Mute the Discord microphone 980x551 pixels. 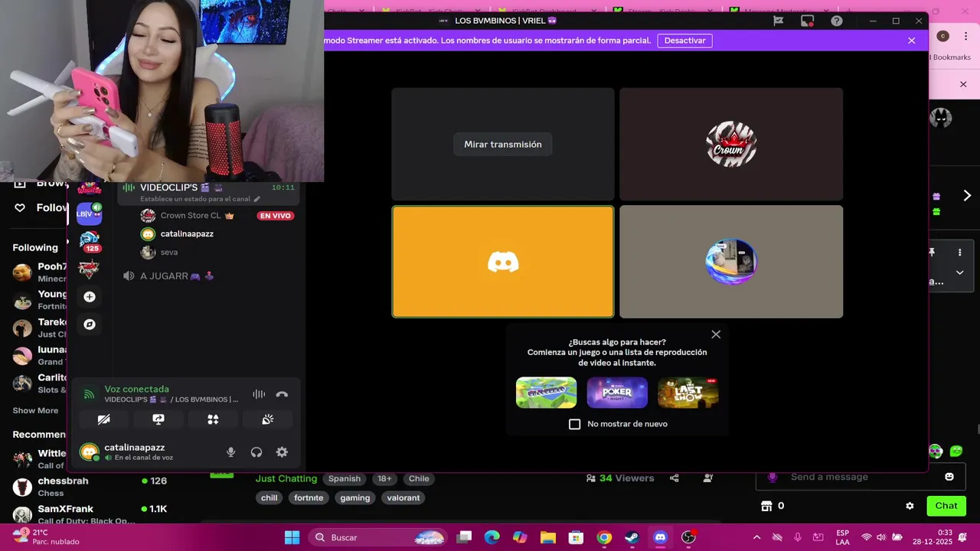point(230,452)
